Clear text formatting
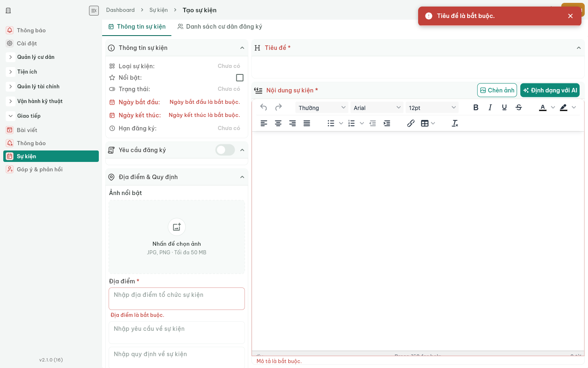Screen dimensions: 588x368 (x=455, y=123)
